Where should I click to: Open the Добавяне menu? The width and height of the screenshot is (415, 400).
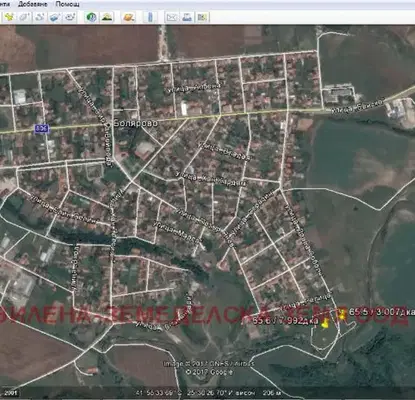(32, 4)
